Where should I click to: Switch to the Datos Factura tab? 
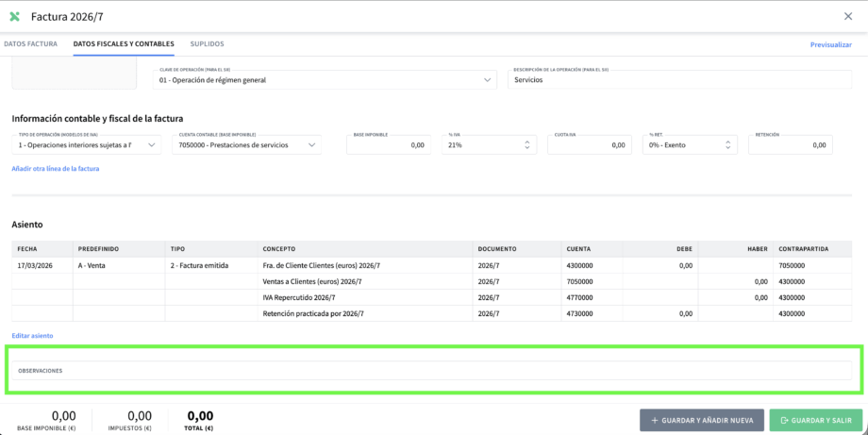[x=30, y=44]
